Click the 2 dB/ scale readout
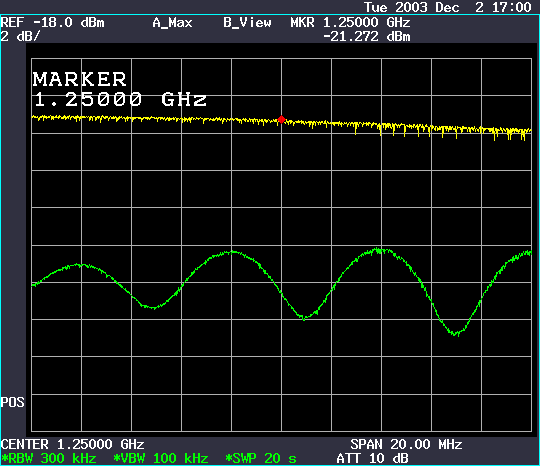Image resolution: width=540 pixels, height=466 pixels. [x=20, y=36]
